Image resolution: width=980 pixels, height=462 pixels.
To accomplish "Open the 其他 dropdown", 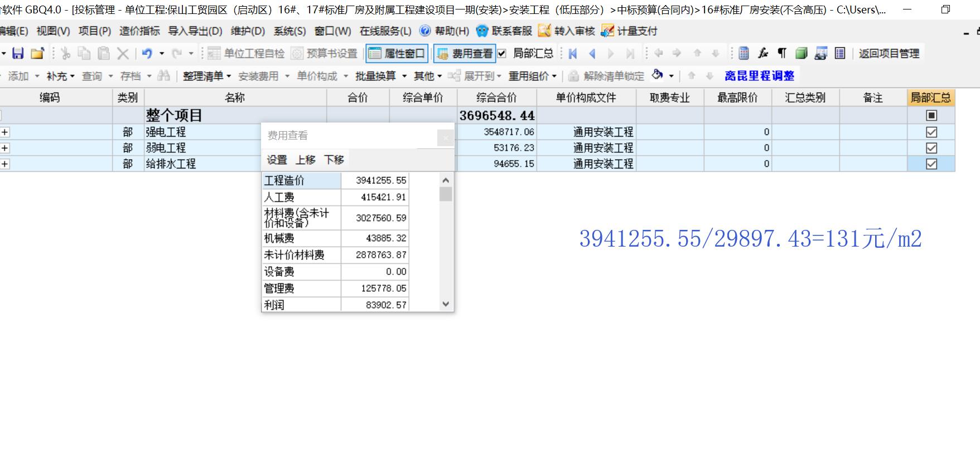I will (428, 76).
